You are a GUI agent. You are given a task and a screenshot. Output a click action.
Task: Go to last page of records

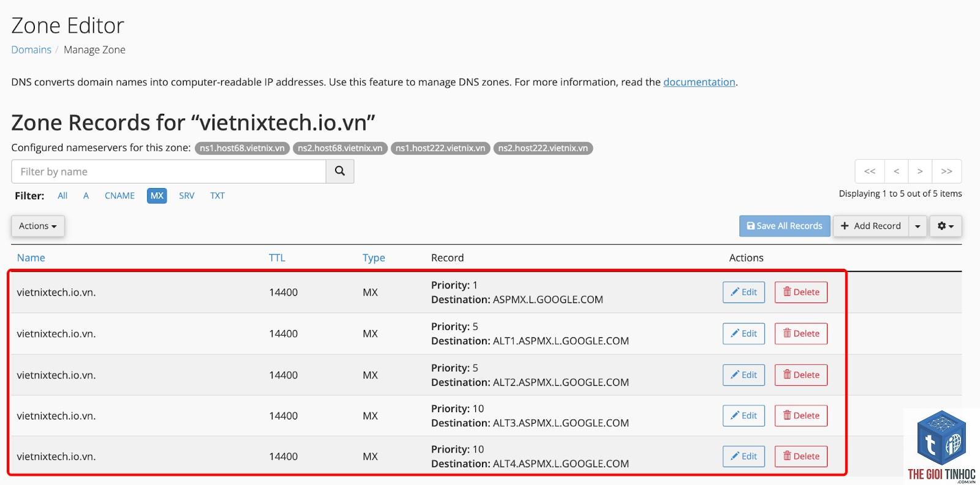coord(946,171)
